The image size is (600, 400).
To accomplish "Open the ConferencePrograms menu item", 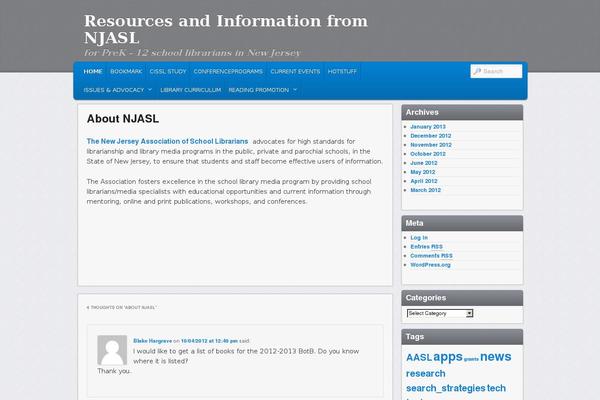I will (x=228, y=72).
